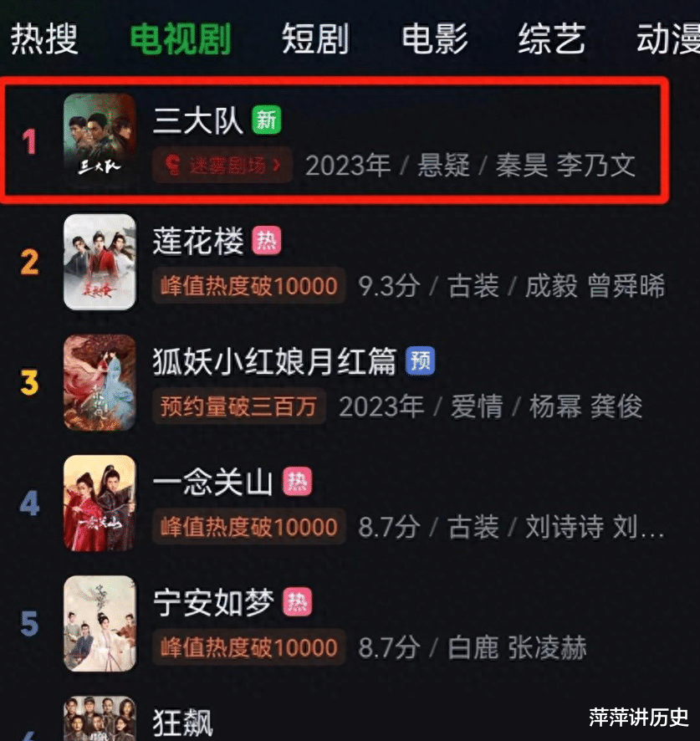Open the 三大队 poster thumbnail
700x741 pixels.
point(100,141)
